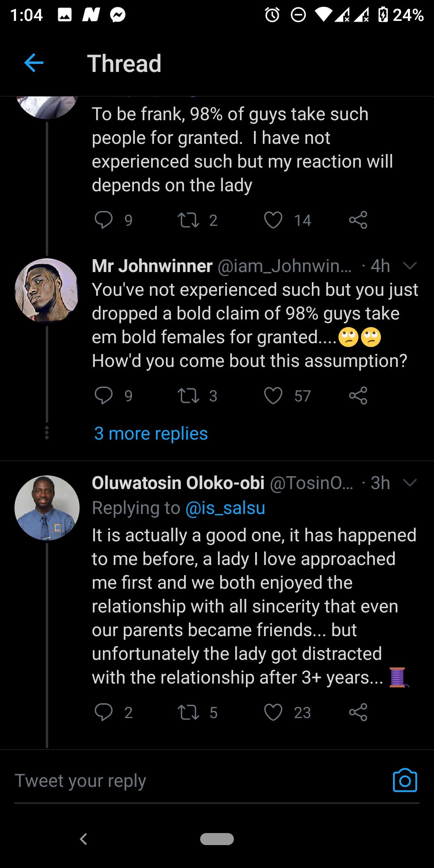Screen dimensions: 434x868
Task: Open dropdown arrow on Mr Johnwinner's tweet
Action: click(x=409, y=266)
